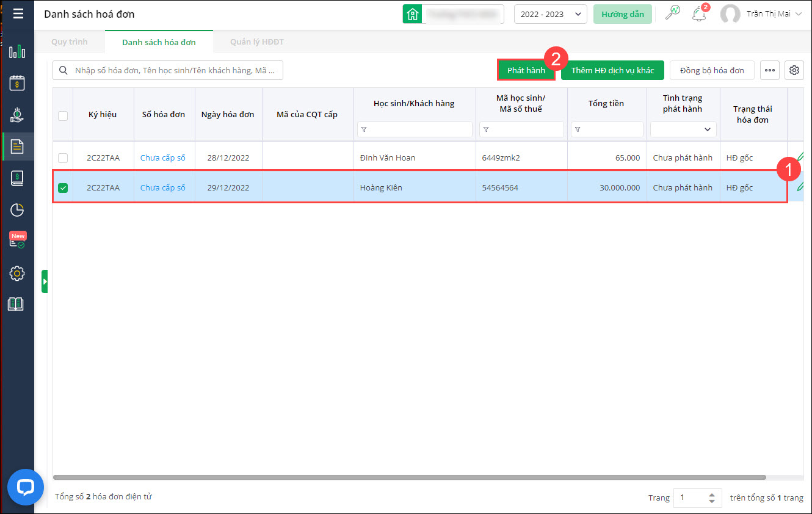Click the user avatar picture
Image resolution: width=812 pixels, height=514 pixels.
pos(730,14)
